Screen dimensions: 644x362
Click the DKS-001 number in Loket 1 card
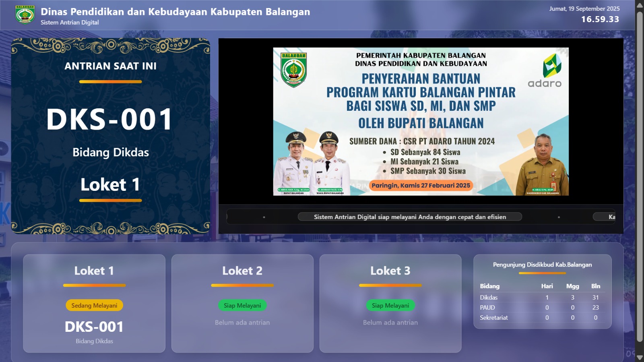point(94,327)
